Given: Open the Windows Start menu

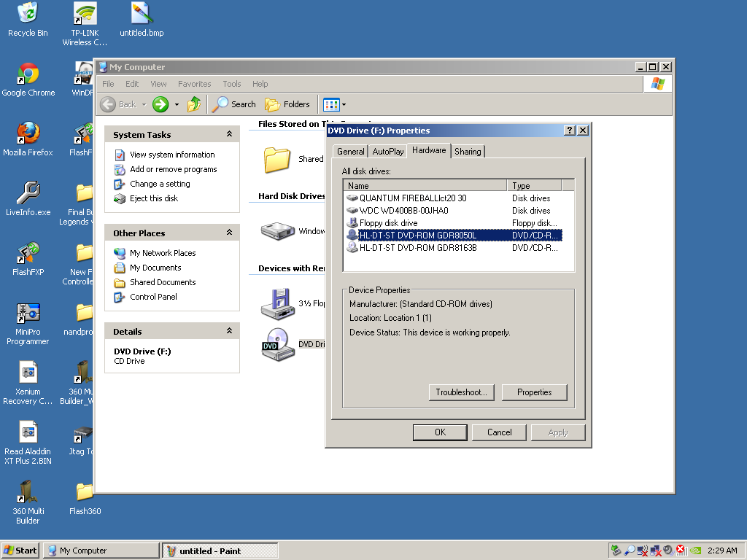Looking at the screenshot, I should tap(20, 551).
